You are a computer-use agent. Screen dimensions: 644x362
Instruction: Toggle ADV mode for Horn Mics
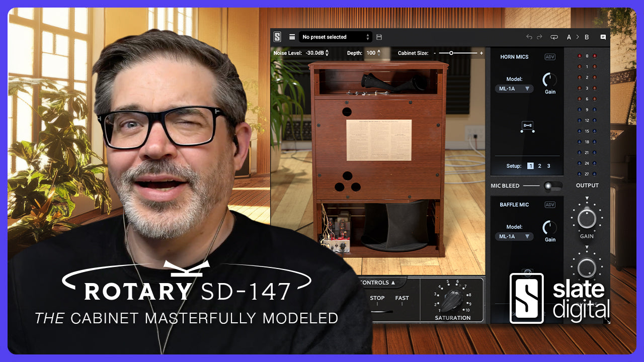(x=550, y=57)
